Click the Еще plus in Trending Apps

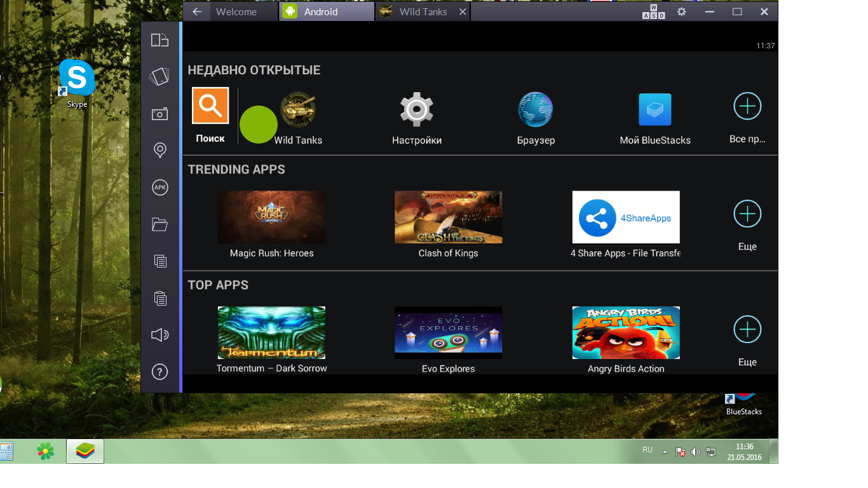click(x=747, y=214)
